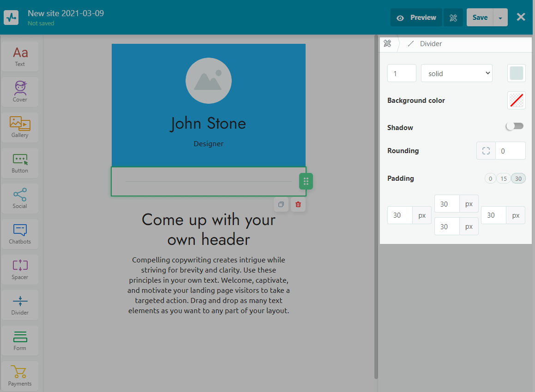Duplicate the selected divider block
This screenshot has width=535, height=392.
[281, 204]
